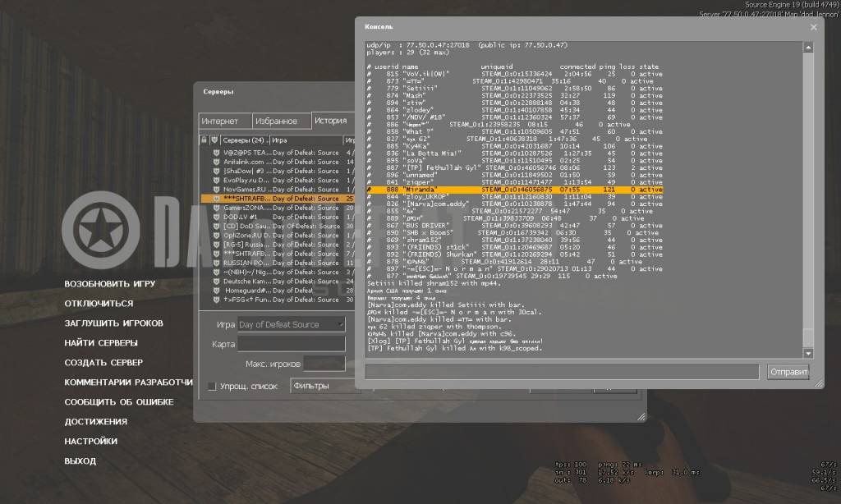The image size is (841, 504).
Task: Click Отправить button in console
Action: 788,372
